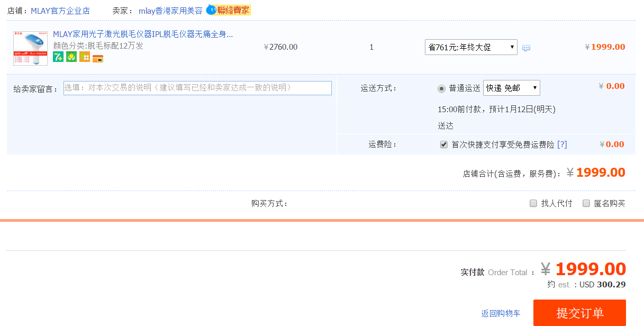Image resolution: width=644 pixels, height=326 pixels.
Task: Click the 联络卖家 contact seller icon
Action: 228,10
